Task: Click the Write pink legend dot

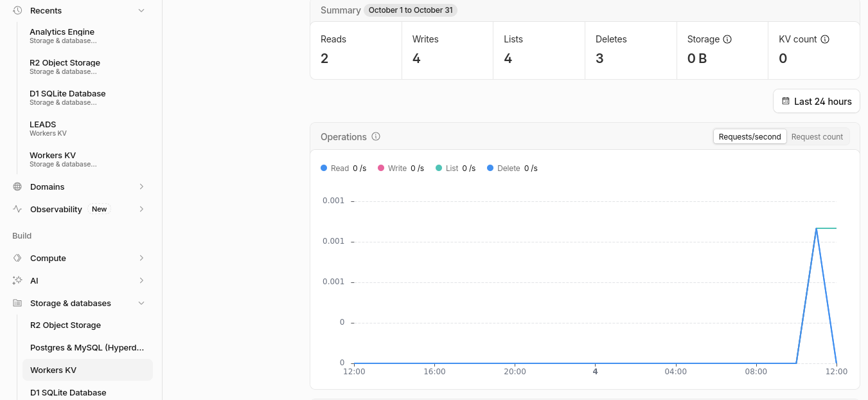Action: (x=381, y=168)
